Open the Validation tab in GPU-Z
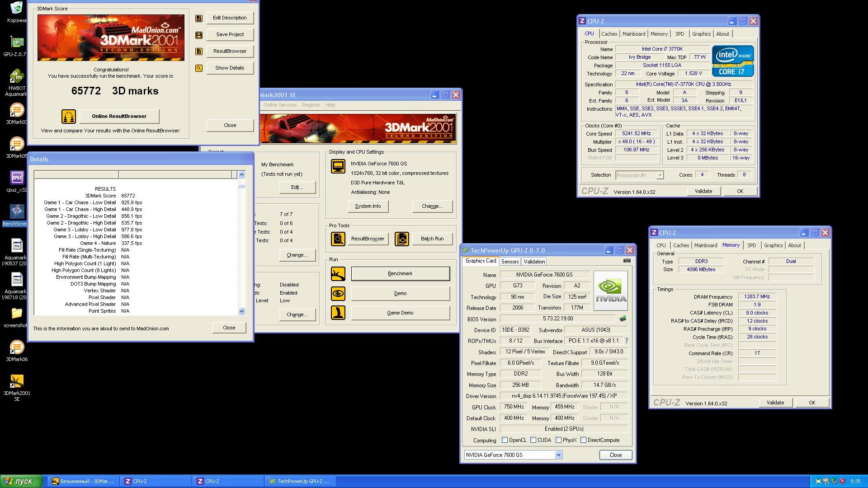 (x=534, y=262)
